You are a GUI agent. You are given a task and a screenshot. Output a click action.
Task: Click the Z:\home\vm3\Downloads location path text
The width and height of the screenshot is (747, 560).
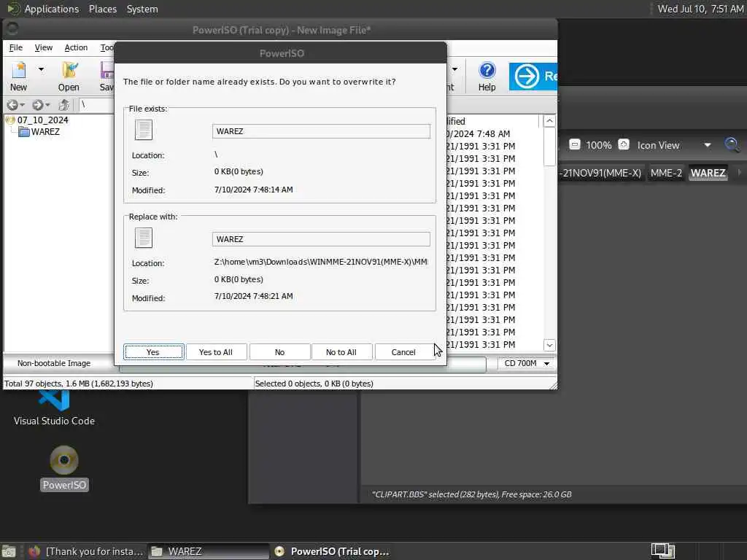(x=321, y=262)
